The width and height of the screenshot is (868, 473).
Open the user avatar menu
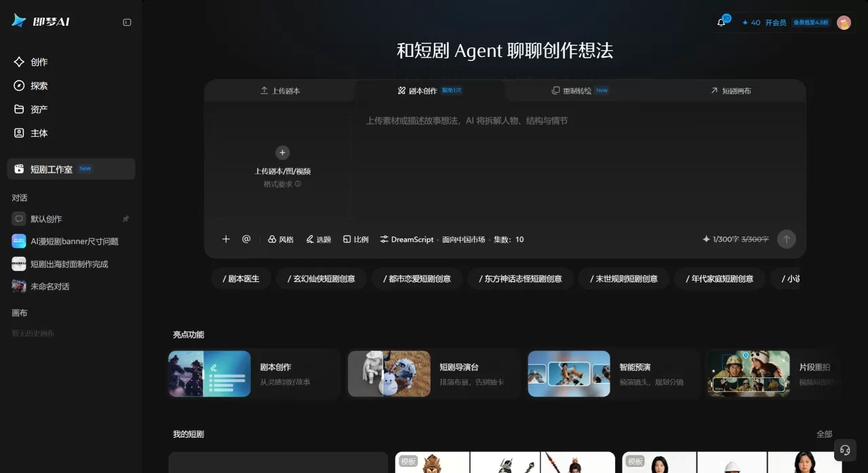844,22
